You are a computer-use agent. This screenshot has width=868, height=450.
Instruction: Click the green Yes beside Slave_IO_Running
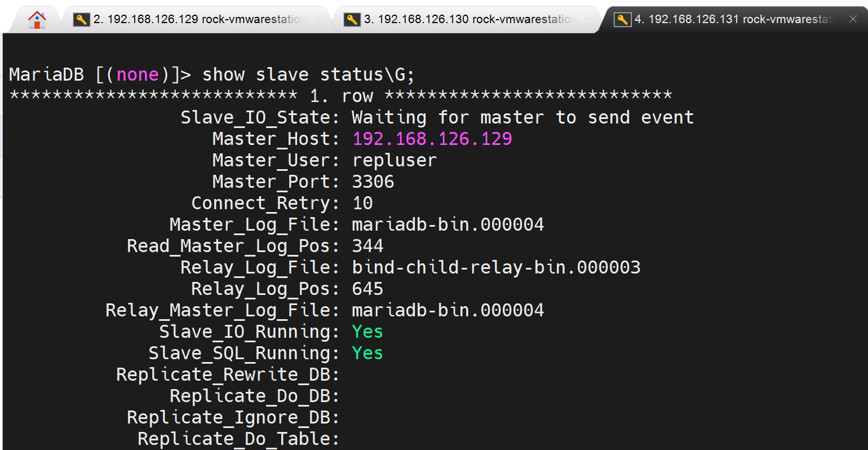(x=367, y=332)
